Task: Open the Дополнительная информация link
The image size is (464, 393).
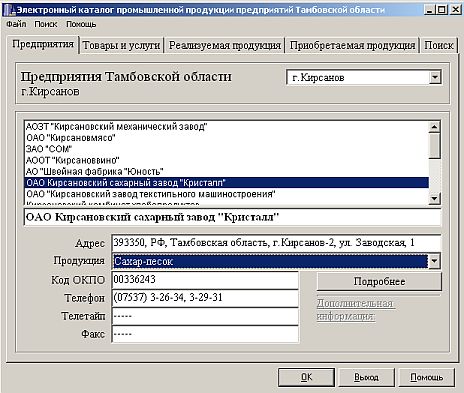Action: (356, 310)
